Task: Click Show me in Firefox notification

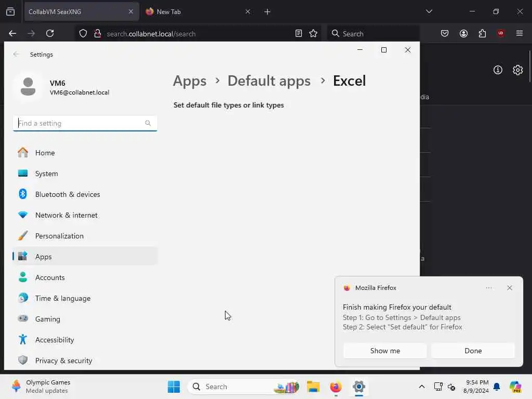Action: point(385,351)
